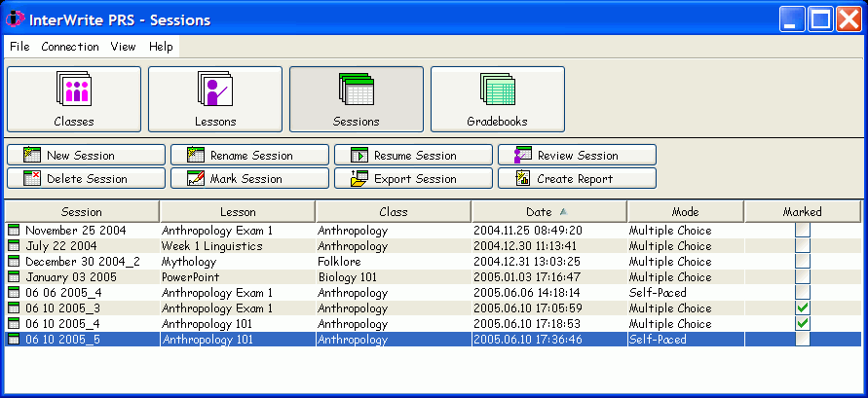Toggle Marked checkbox for 06 10 2005_5
Viewport: 868px width, 398px height.
tap(803, 339)
